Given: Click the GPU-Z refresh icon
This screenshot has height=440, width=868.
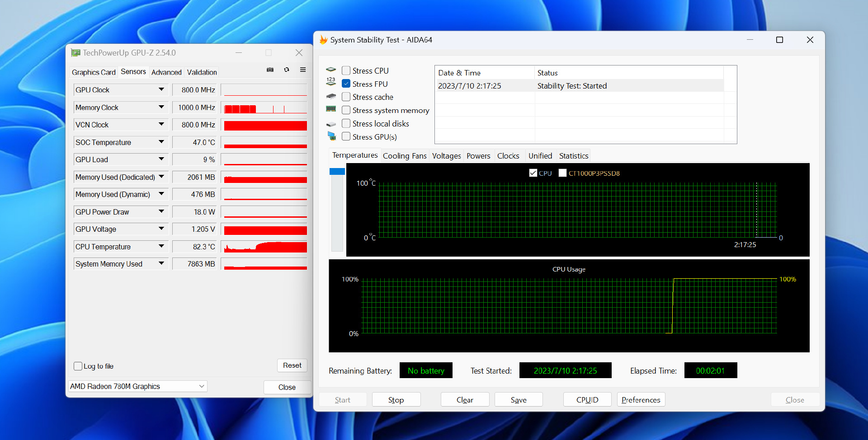Looking at the screenshot, I should click(x=287, y=70).
